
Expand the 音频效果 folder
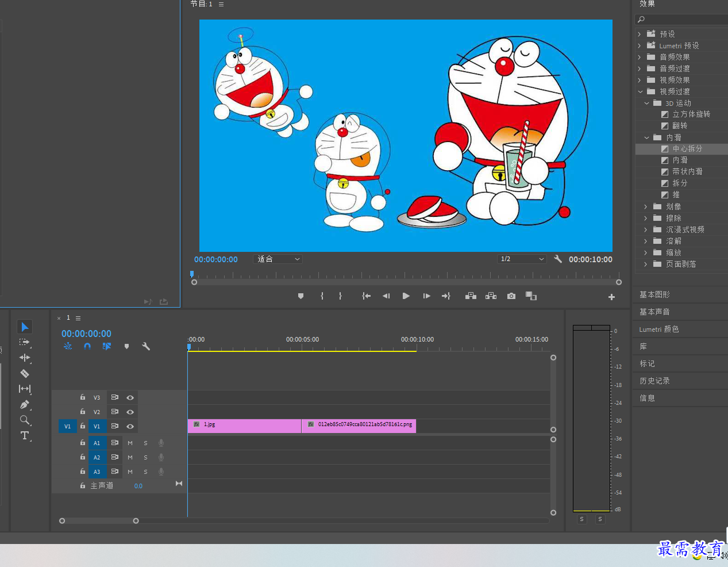pos(640,57)
